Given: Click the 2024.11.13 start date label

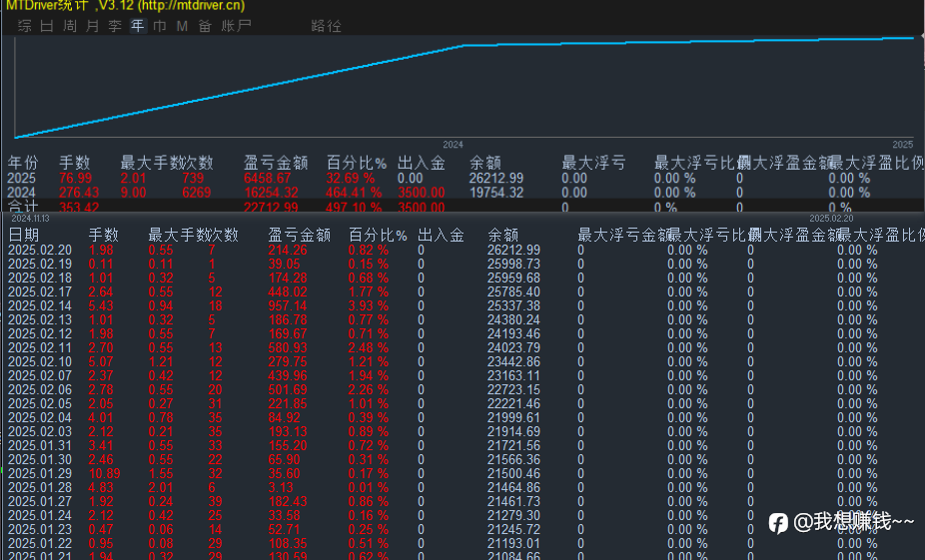Looking at the screenshot, I should pyautogui.click(x=30, y=218).
